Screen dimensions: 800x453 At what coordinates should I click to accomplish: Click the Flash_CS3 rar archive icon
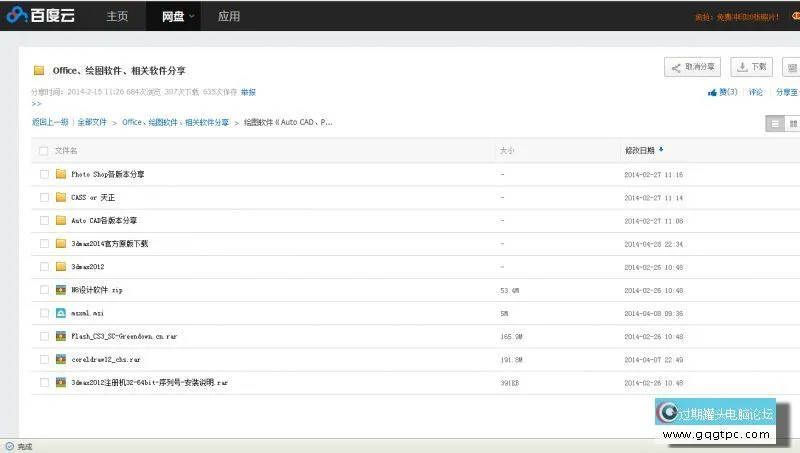click(61, 336)
